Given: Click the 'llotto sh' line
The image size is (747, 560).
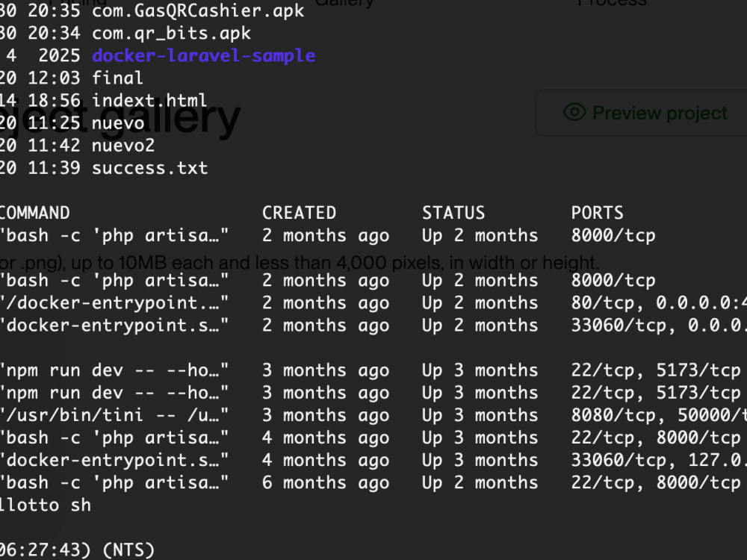Looking at the screenshot, I should pyautogui.click(x=46, y=505).
